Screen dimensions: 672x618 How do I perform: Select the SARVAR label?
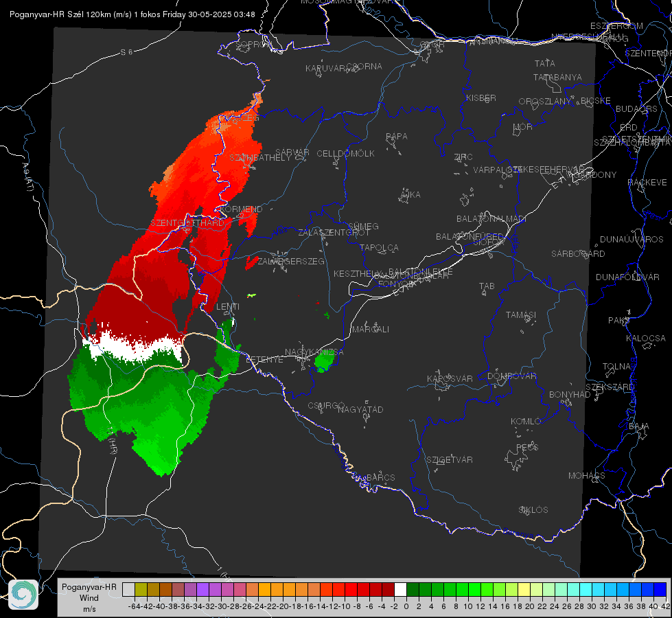point(292,152)
